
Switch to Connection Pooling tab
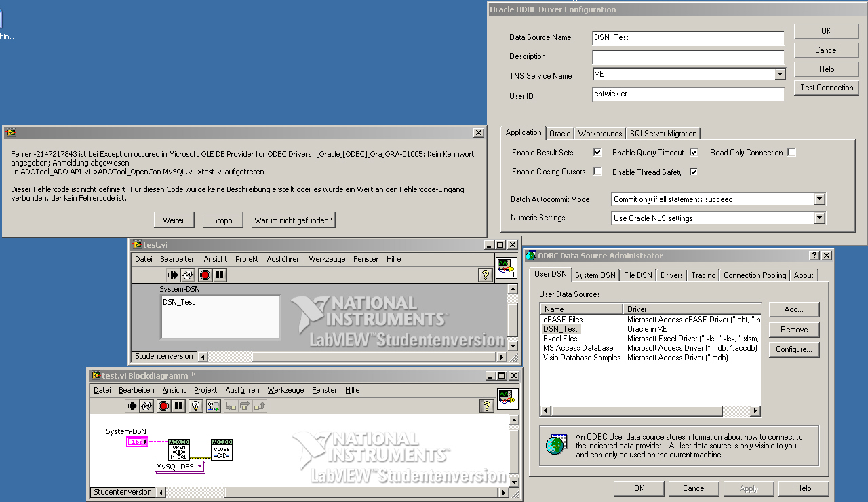[x=755, y=275]
